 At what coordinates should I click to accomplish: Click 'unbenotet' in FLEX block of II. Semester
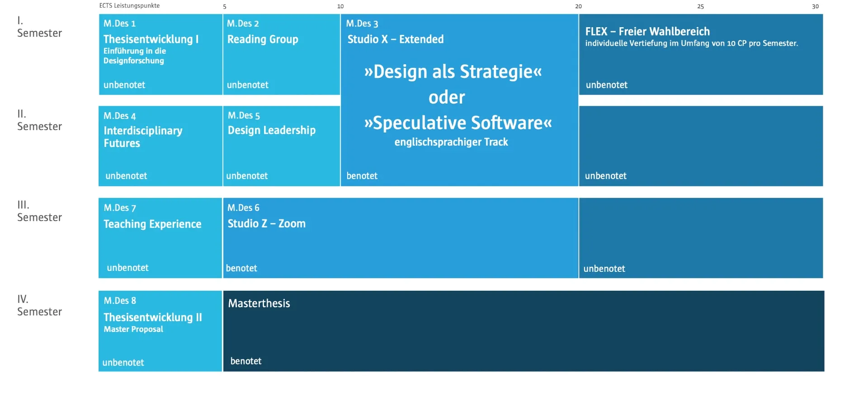click(606, 176)
